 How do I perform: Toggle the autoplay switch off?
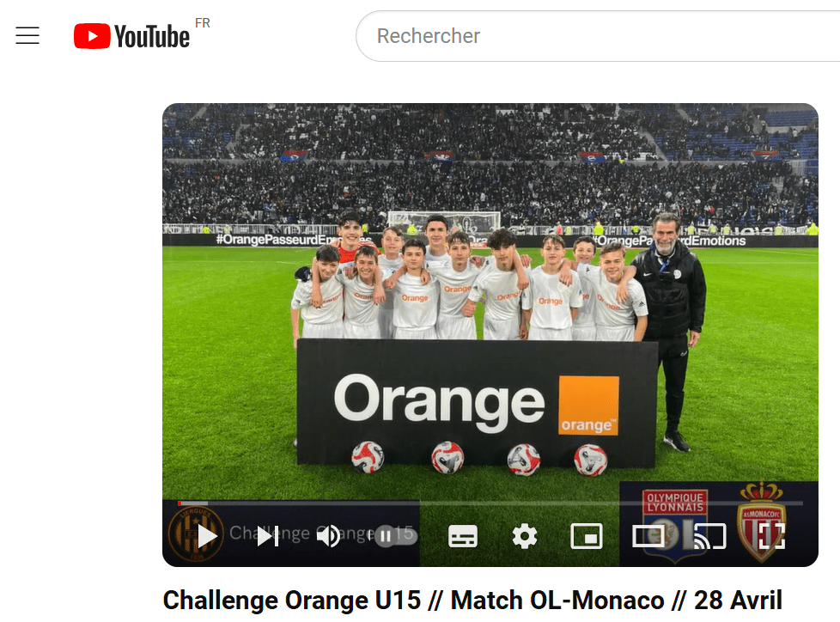tap(395, 536)
